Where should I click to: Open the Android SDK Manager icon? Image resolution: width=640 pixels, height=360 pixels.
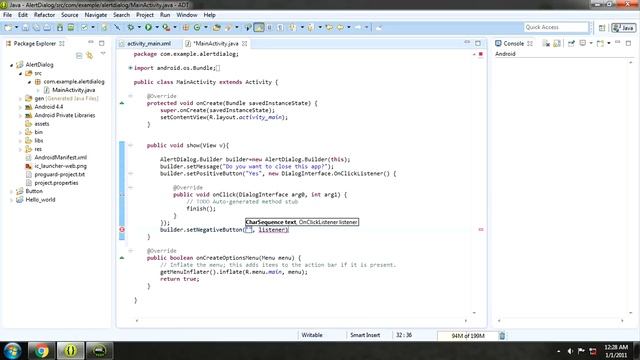click(x=60, y=27)
